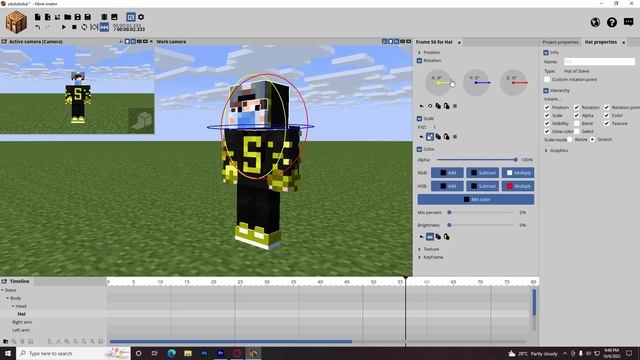Screen dimensions: 640x360
Task: Expand the Graphics section
Action: (x=546, y=151)
